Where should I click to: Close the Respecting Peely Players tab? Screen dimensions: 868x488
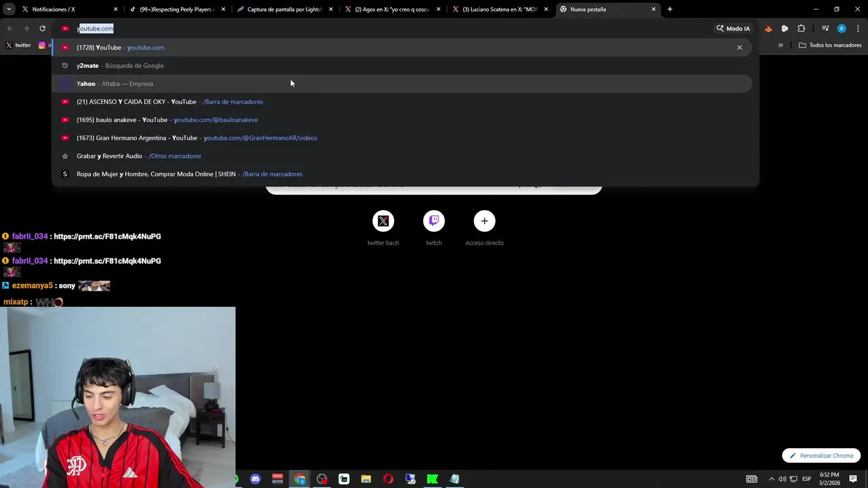223,9
